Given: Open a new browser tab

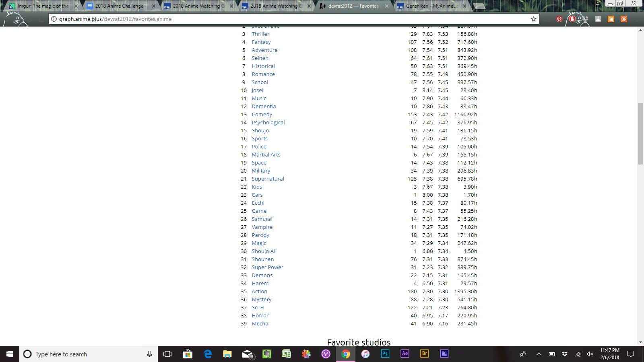Looking at the screenshot, I should [x=479, y=6].
